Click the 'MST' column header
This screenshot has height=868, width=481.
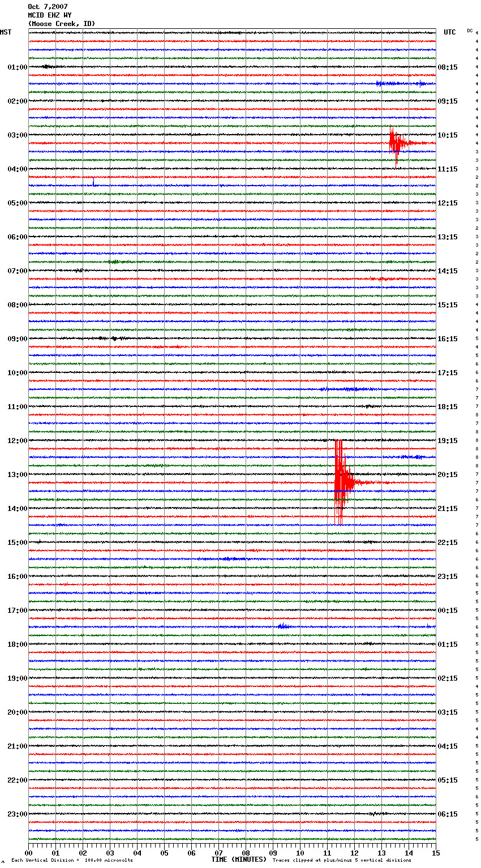click(6, 32)
